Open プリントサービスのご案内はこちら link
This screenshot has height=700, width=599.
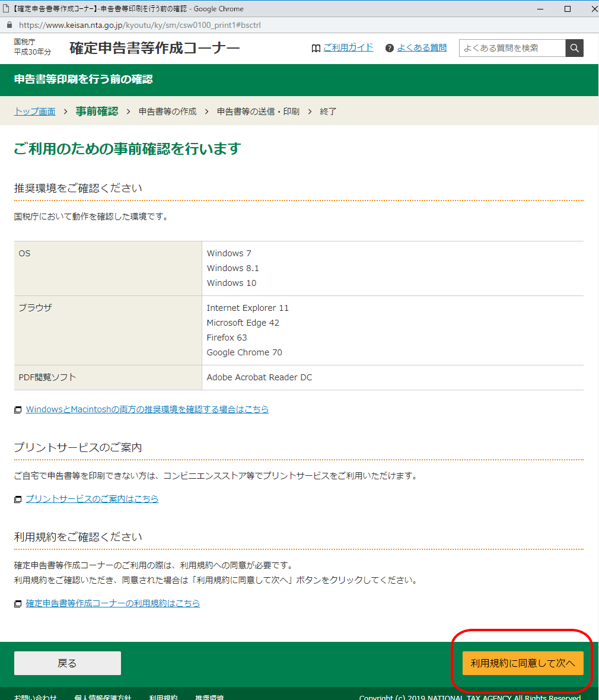(92, 499)
